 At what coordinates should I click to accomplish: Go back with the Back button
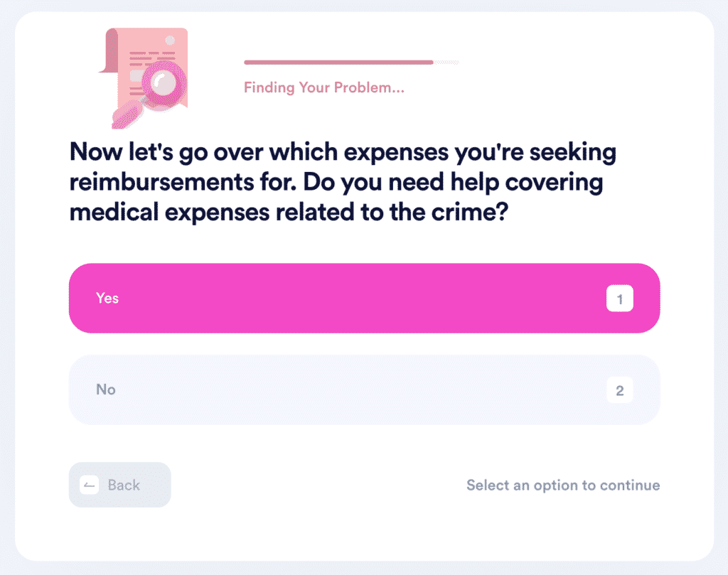click(x=119, y=485)
